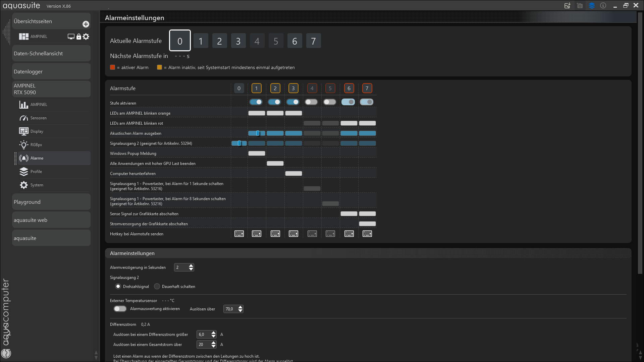
Task: Click the profile layers icon in title bar
Action: coord(592,6)
